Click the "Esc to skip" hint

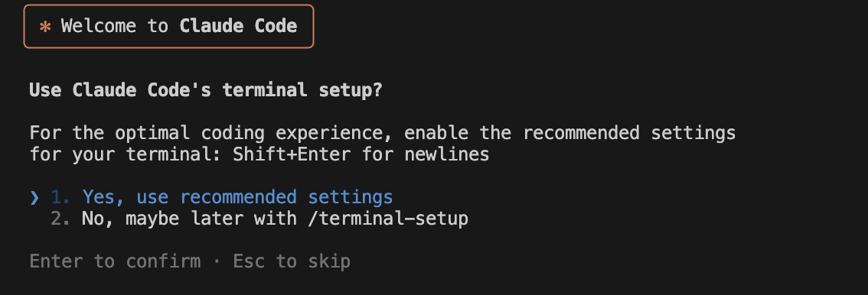point(292,261)
